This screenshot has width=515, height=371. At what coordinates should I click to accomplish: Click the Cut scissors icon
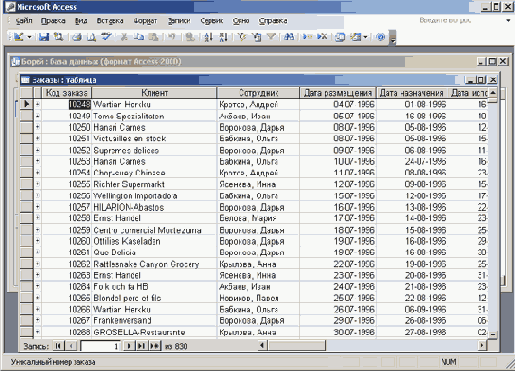(124, 37)
